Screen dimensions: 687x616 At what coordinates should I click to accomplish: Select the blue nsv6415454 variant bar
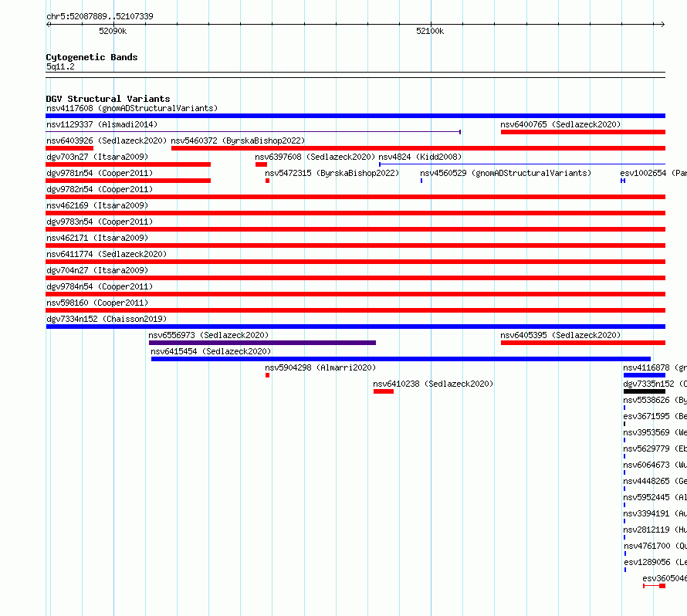401,359
